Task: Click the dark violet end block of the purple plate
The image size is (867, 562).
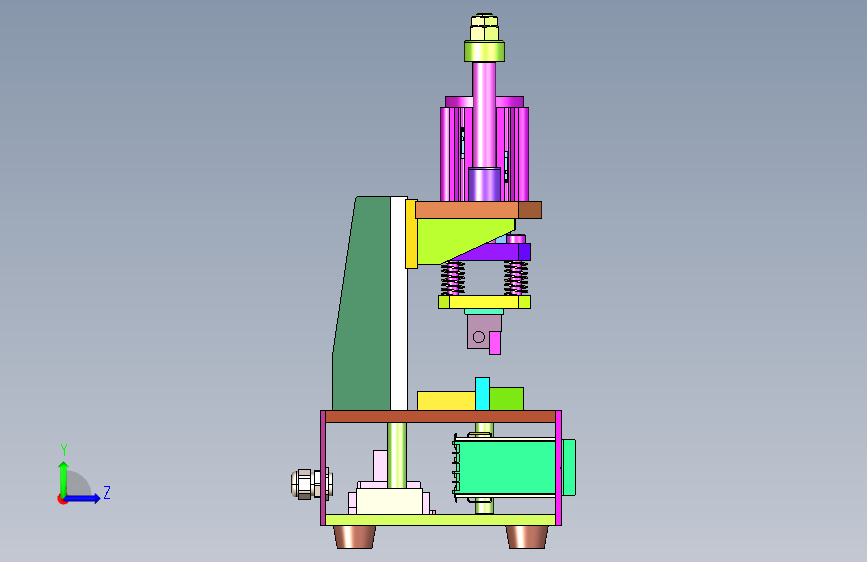Action: pyautogui.click(x=525, y=252)
